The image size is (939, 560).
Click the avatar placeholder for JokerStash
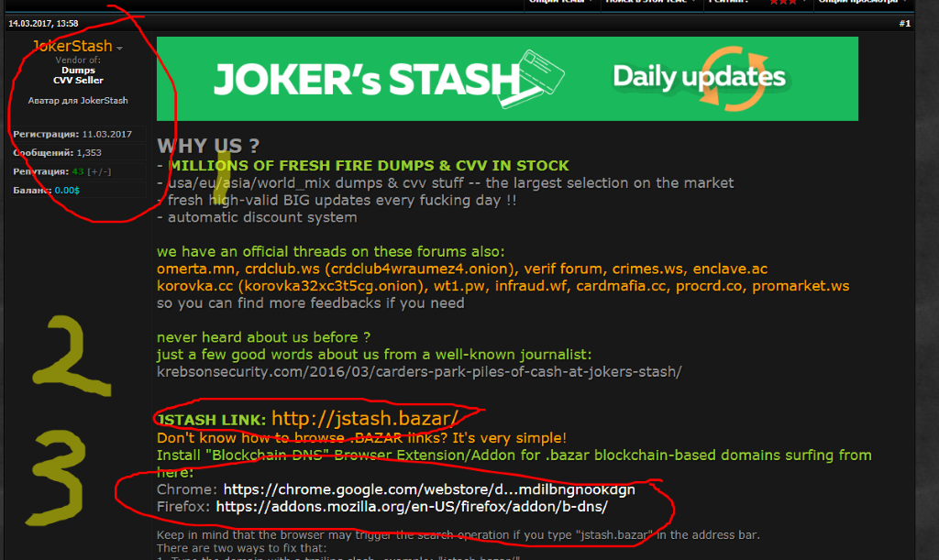click(x=78, y=101)
